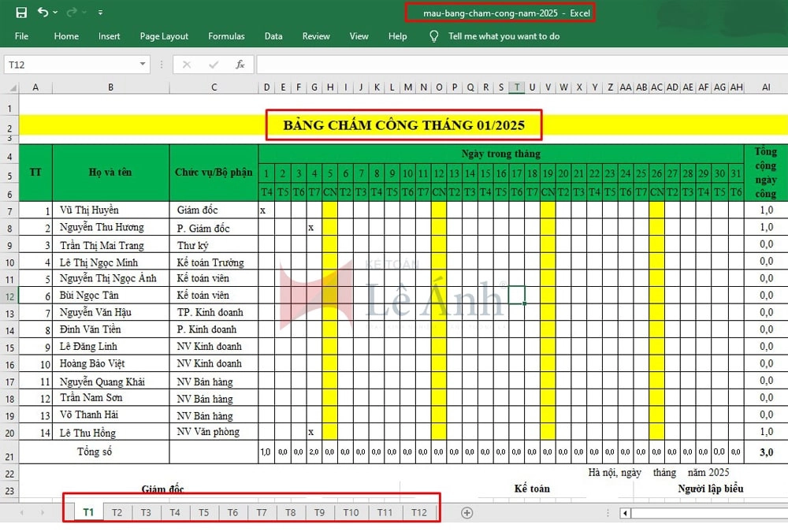Viewport: 788px width, 532px height.
Task: Switch to sheet tab T6
Action: (232, 512)
